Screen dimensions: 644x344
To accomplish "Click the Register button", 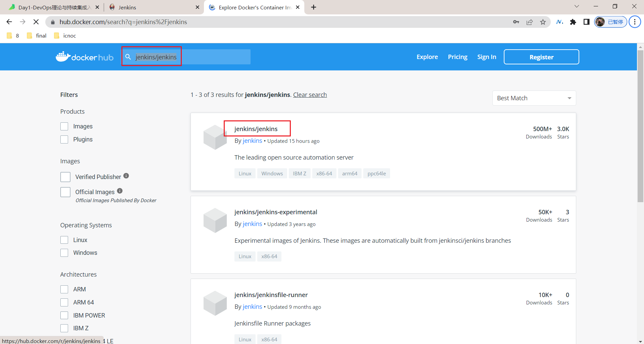I will pos(541,57).
